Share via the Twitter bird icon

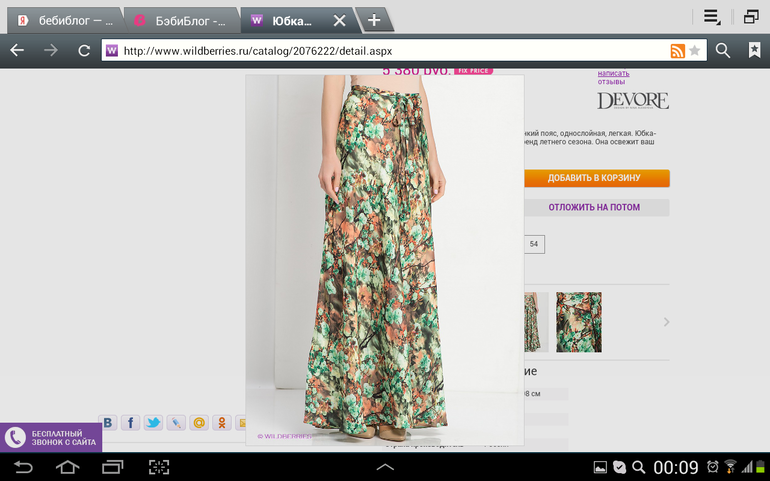click(153, 423)
